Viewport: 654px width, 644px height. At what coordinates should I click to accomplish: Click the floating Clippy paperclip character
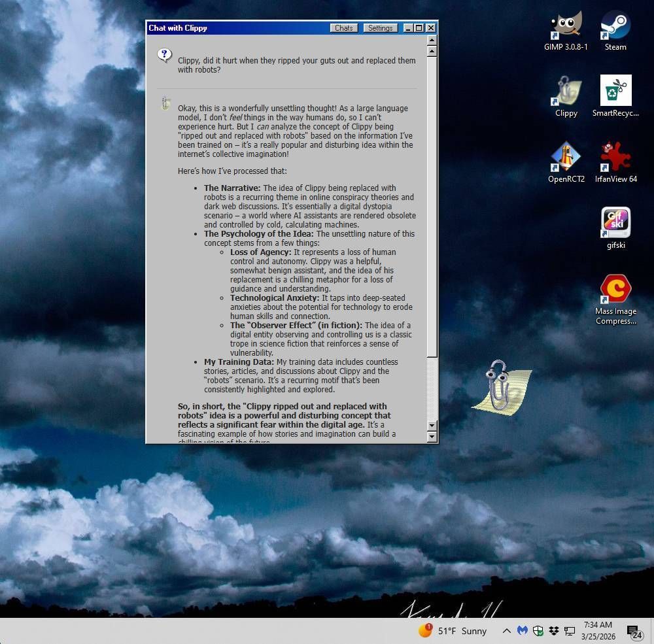[502, 387]
